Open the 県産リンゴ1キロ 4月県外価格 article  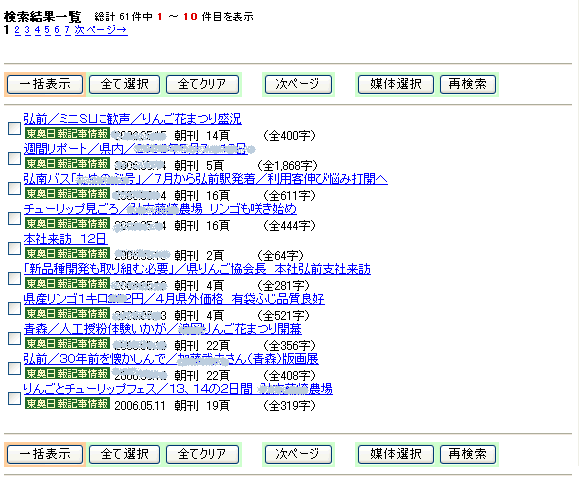pos(174,299)
